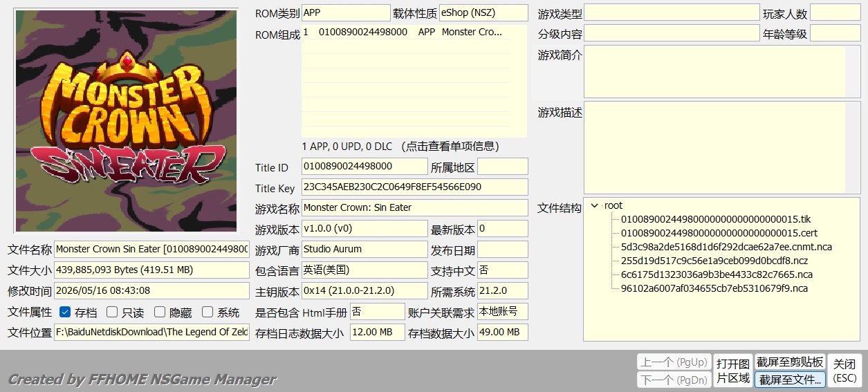Click the 修改时间 field 2026/05/16 08:43:08
Image resolution: width=868 pixels, height=392 pixels.
pos(151,291)
